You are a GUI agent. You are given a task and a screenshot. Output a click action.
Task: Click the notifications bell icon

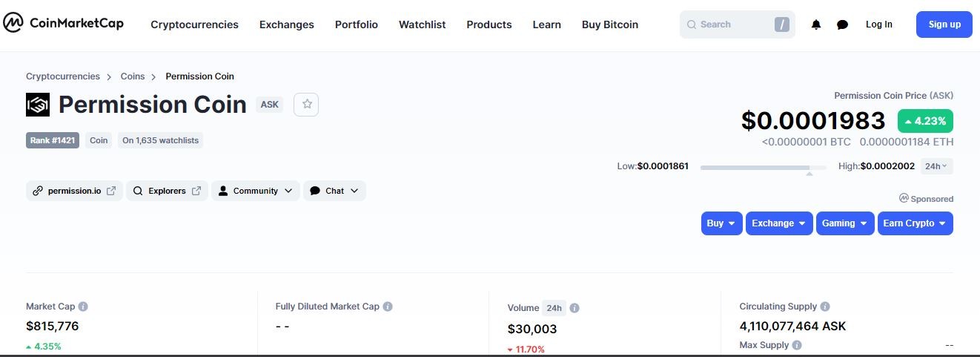(816, 24)
